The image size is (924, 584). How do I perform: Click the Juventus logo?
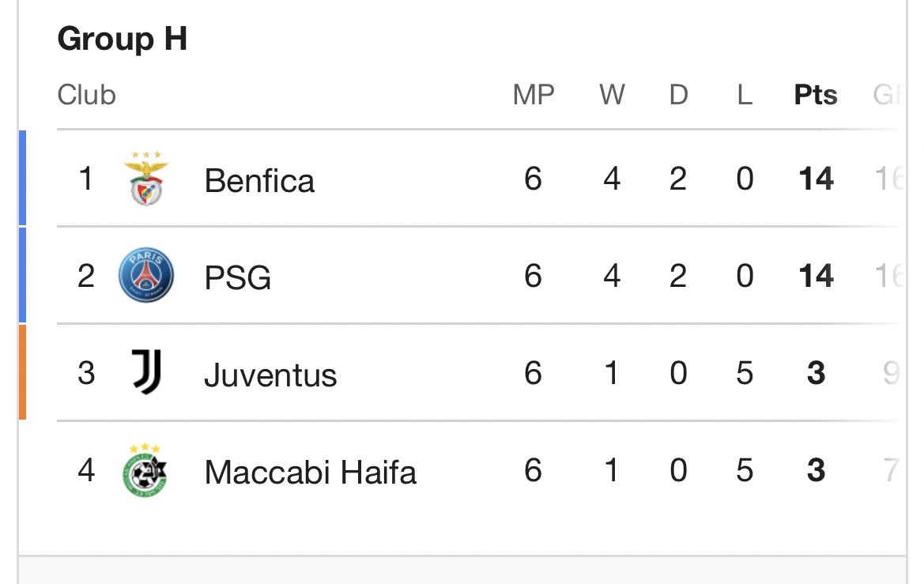point(146,372)
